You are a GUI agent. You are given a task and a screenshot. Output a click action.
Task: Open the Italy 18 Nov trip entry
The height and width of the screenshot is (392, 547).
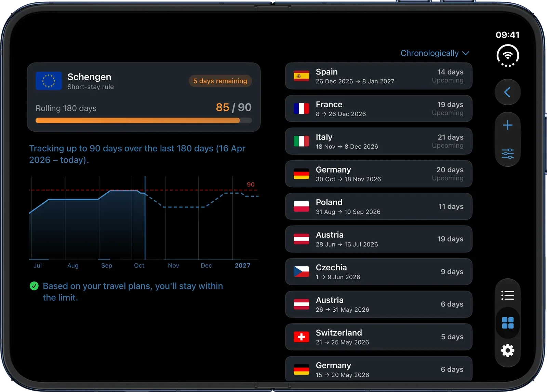(378, 141)
